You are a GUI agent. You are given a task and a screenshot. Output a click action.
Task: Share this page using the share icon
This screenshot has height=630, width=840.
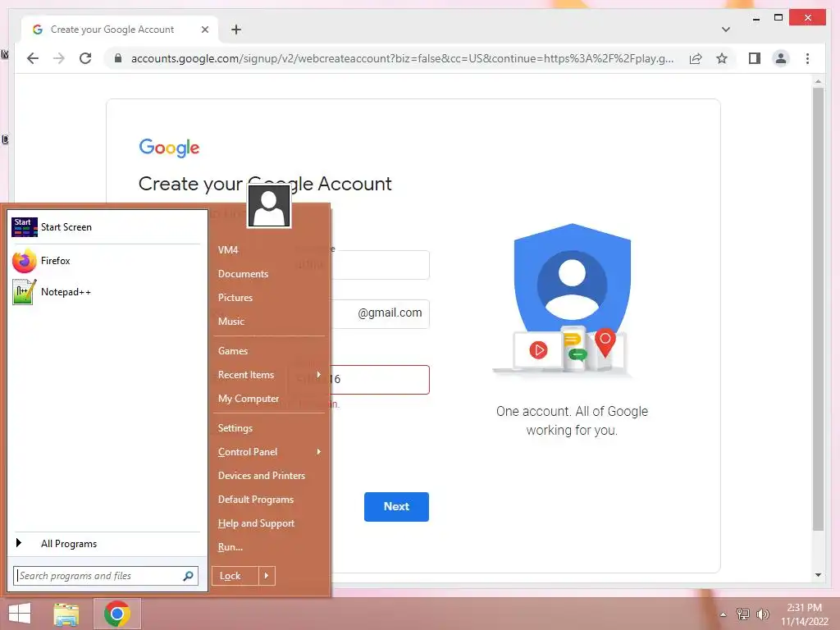[x=696, y=58]
